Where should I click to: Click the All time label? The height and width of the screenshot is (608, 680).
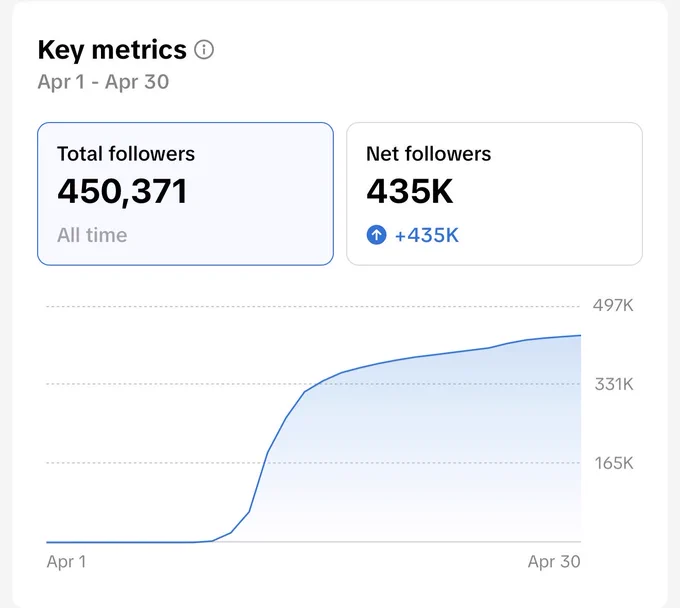pos(92,235)
